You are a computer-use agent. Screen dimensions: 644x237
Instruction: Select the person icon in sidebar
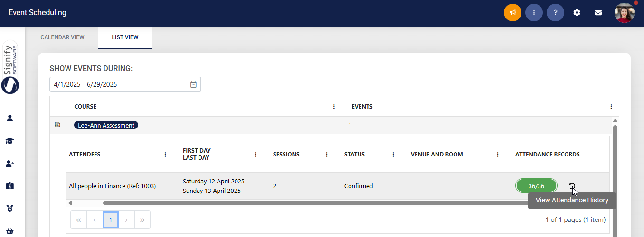10,118
